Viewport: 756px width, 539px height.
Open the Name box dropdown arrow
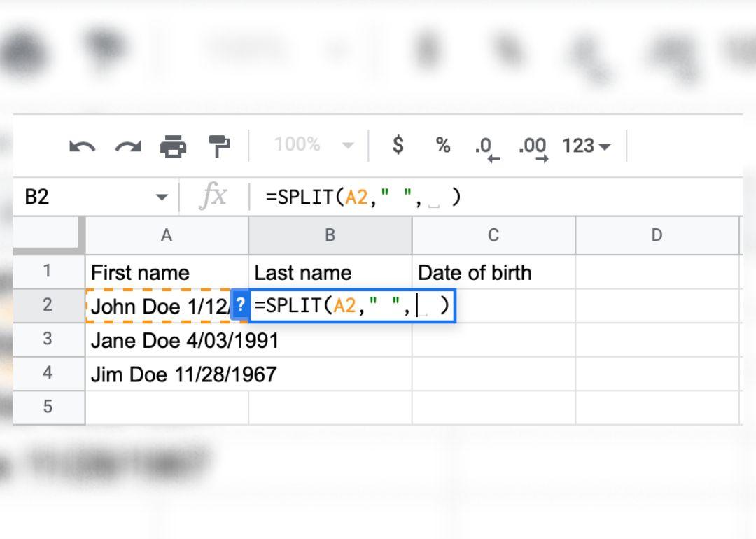coord(162,197)
